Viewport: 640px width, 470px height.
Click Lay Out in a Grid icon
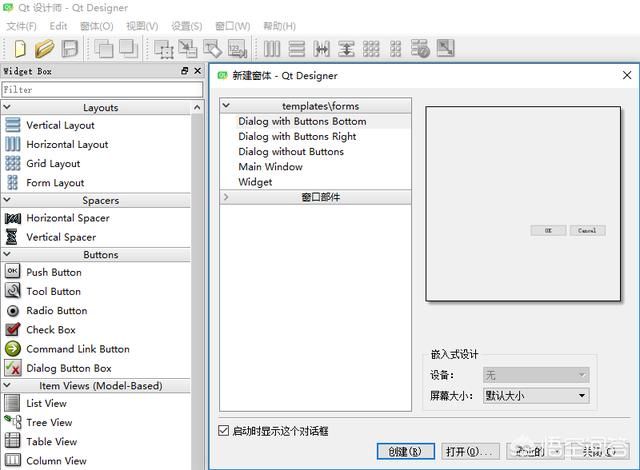pyautogui.click(x=371, y=48)
